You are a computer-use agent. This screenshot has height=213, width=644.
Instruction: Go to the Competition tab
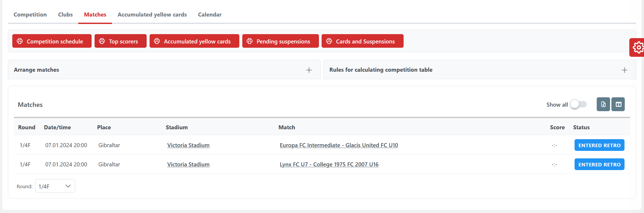(x=30, y=15)
